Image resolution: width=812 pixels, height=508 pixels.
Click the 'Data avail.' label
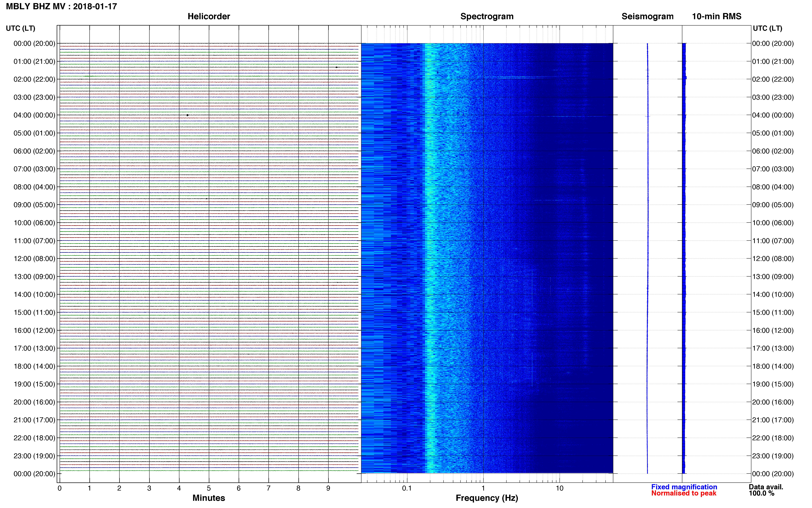pos(766,487)
